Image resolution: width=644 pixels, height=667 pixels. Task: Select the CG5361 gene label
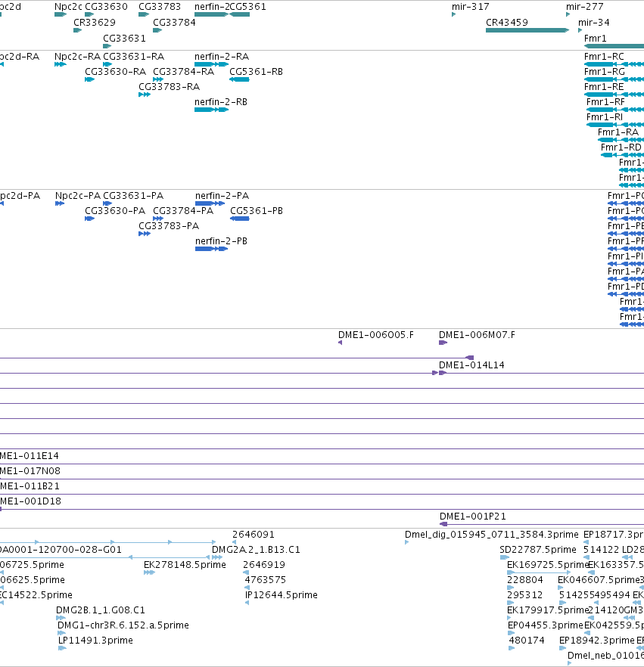[247, 7]
